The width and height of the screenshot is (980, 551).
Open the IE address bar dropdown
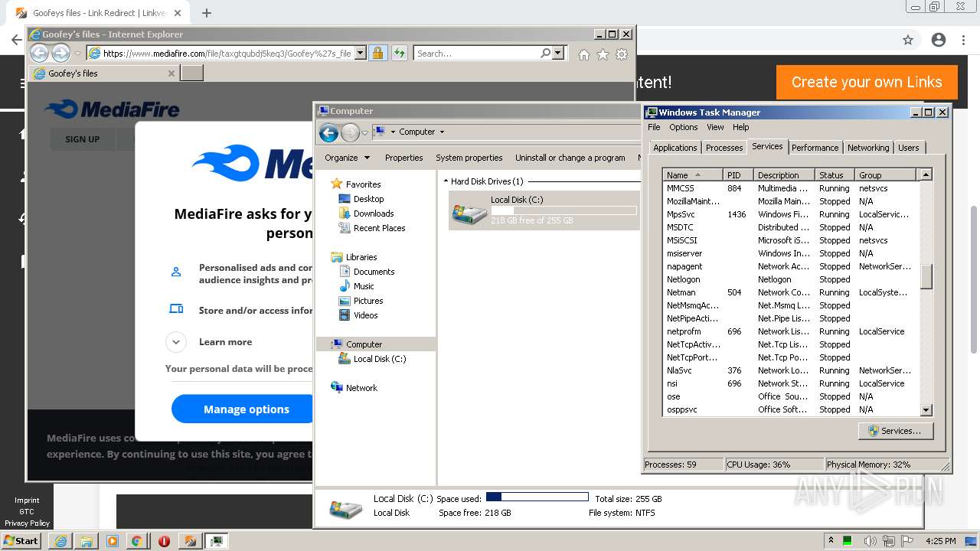pyautogui.click(x=361, y=54)
